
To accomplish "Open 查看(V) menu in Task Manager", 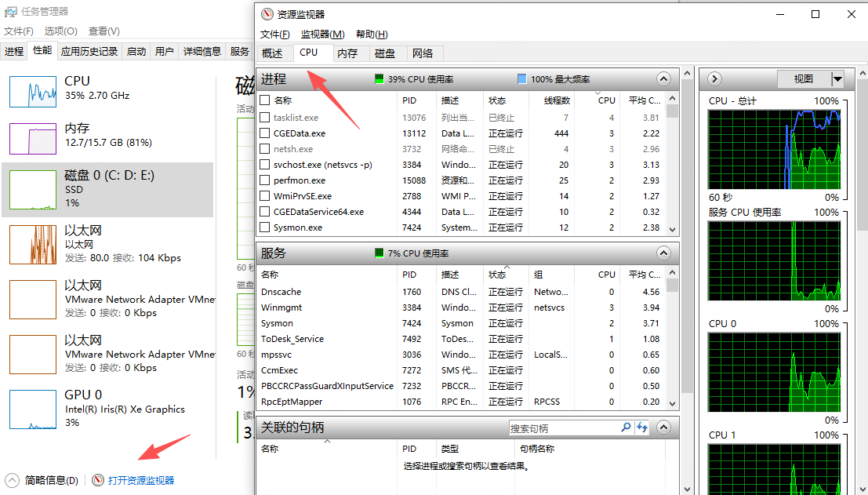I will [104, 31].
